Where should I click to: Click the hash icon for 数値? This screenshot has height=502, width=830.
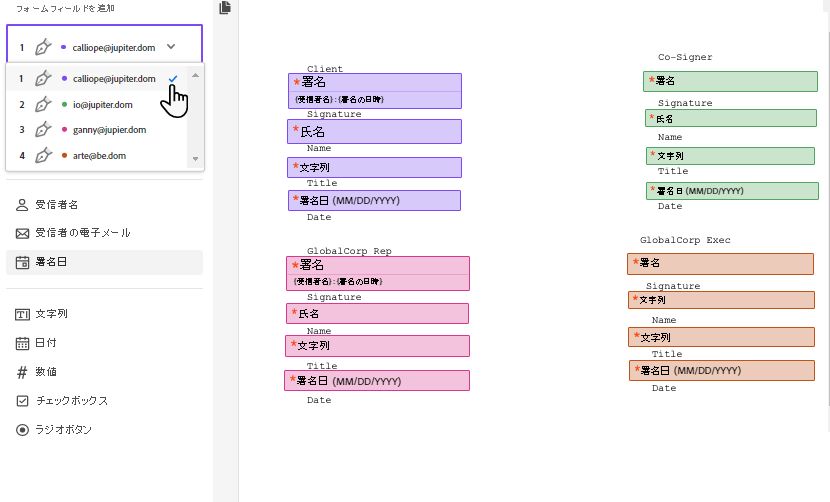22,372
